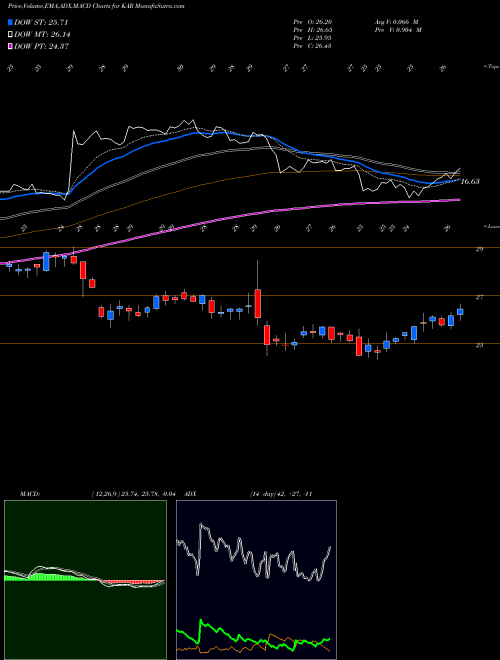This screenshot has width=500, height=660.
Task: Select the DOW ST: 25.71 label
Action: pos(41,22)
